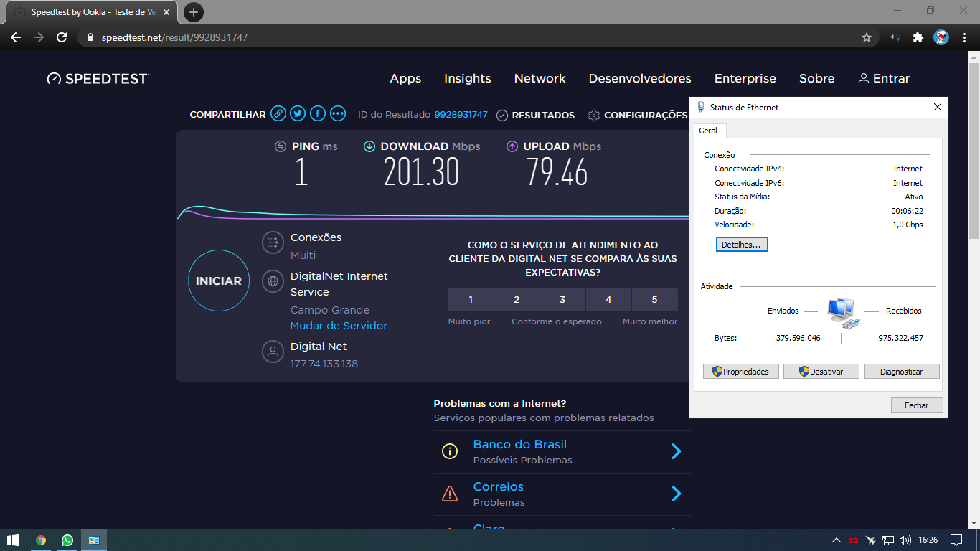Image resolution: width=980 pixels, height=551 pixels.
Task: Rate customer service as 5
Action: (654, 299)
